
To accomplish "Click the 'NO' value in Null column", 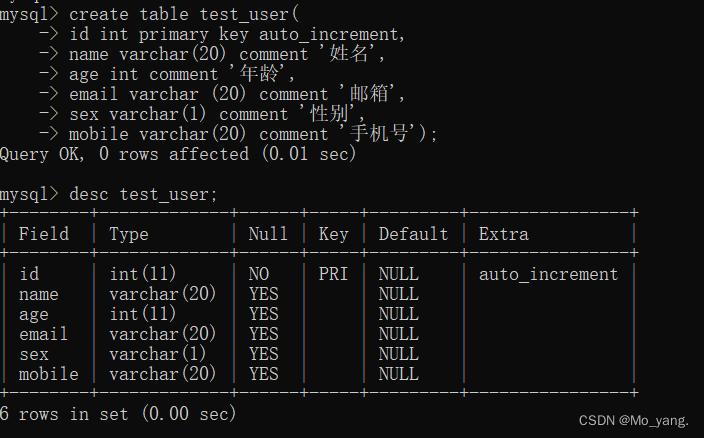I will coord(258,274).
